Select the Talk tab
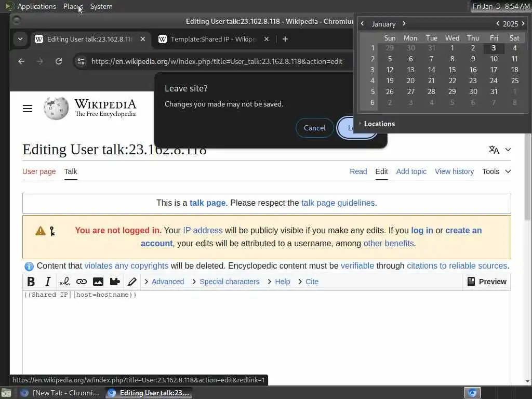532x399 pixels. 71,171
